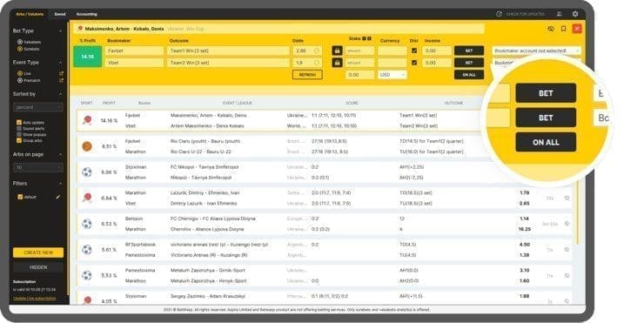Click the REFRESH button under the odds
The height and width of the screenshot is (323, 644).
[x=307, y=75]
